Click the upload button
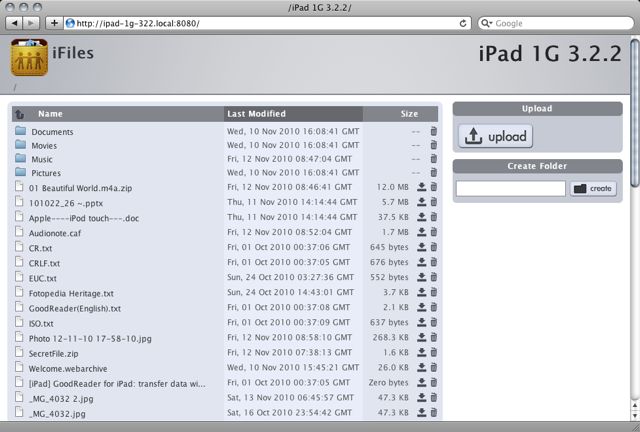 (496, 136)
